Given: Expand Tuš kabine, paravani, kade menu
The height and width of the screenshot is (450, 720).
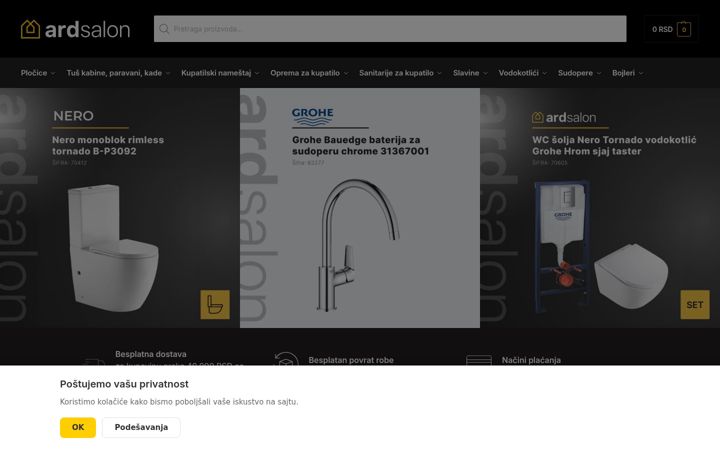Looking at the screenshot, I should click(118, 73).
